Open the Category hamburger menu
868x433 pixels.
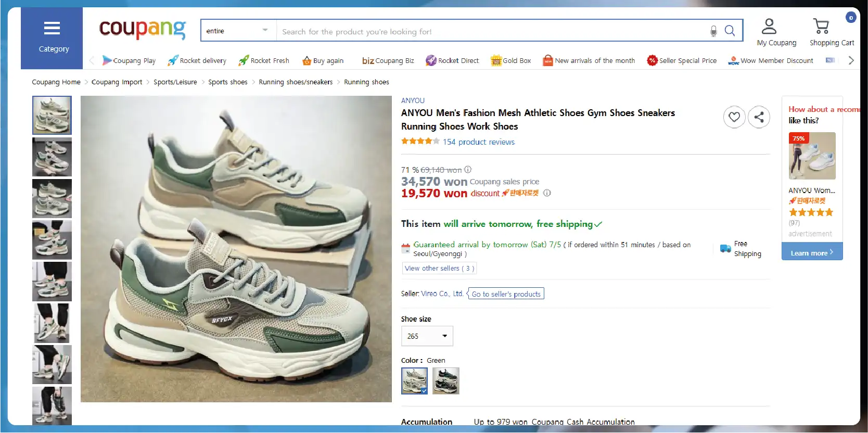point(52,37)
